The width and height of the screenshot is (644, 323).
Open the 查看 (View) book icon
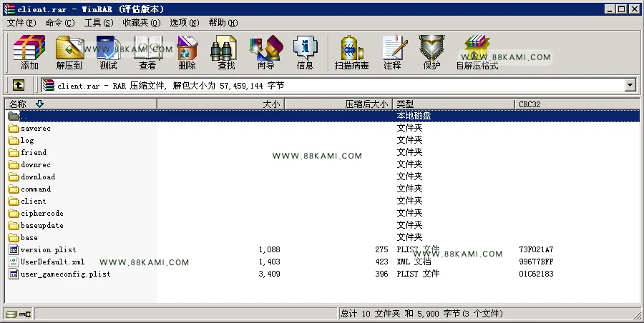coord(147,52)
